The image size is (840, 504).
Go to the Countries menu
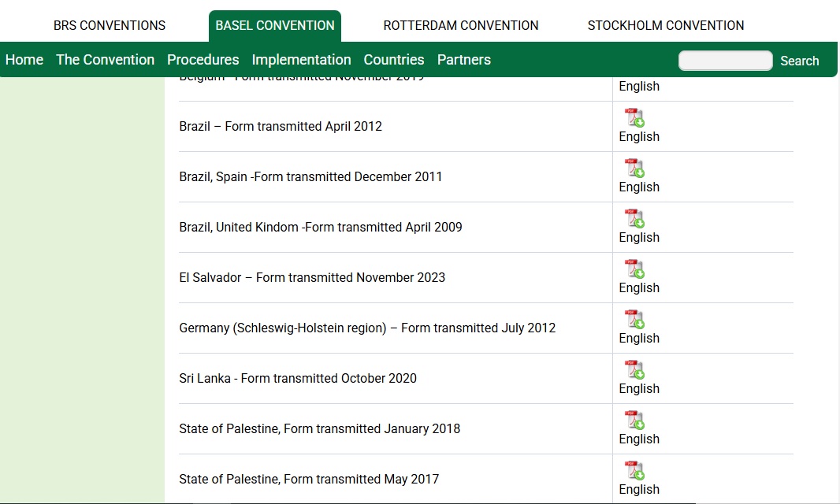pyautogui.click(x=394, y=60)
